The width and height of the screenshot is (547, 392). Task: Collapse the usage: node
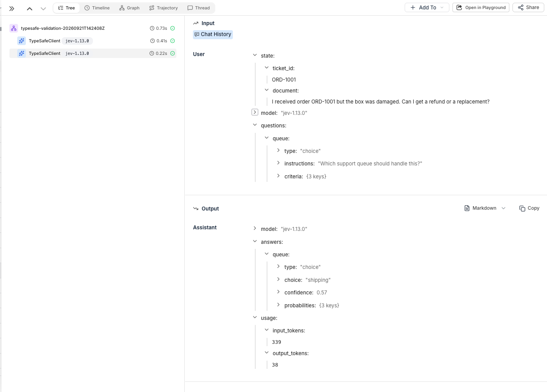[x=255, y=318]
